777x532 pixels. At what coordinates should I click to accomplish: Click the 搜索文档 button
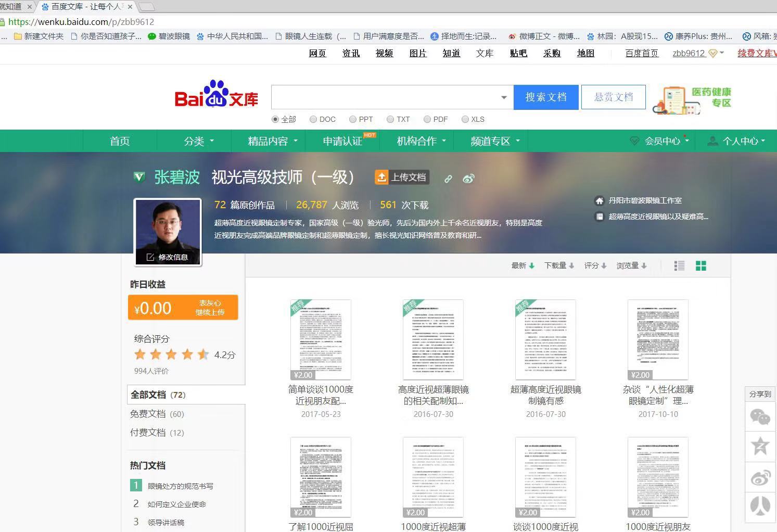[546, 97]
